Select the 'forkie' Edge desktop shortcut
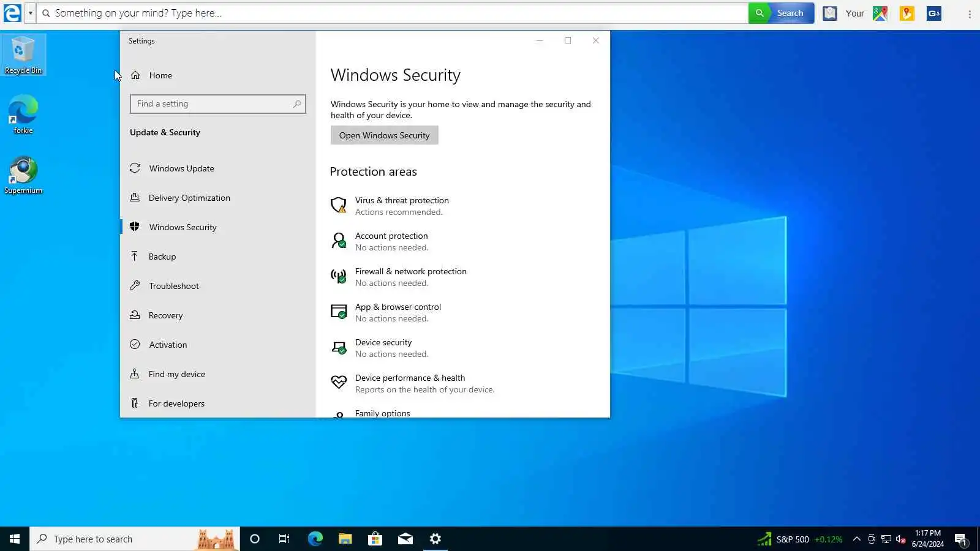The height and width of the screenshot is (551, 980). 23,114
